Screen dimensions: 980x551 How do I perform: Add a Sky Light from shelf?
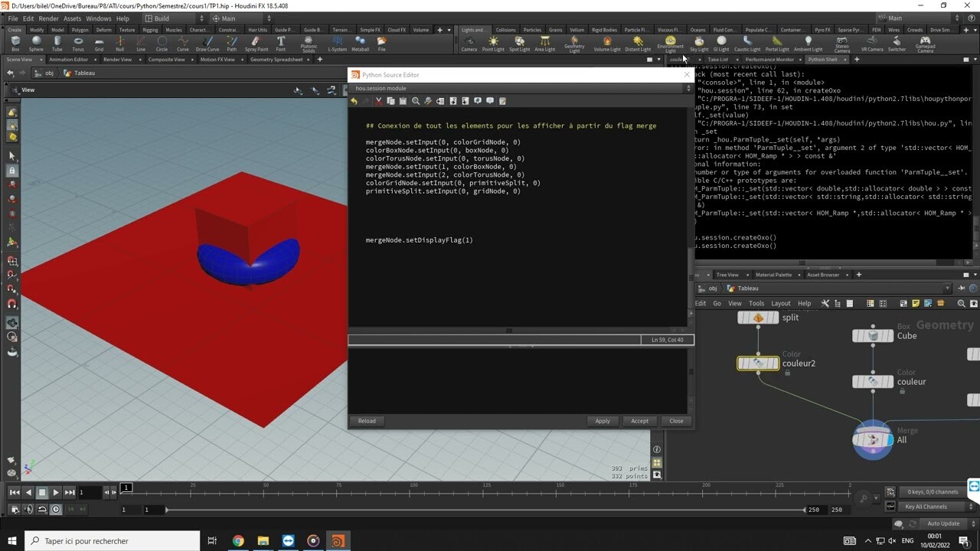click(x=699, y=44)
